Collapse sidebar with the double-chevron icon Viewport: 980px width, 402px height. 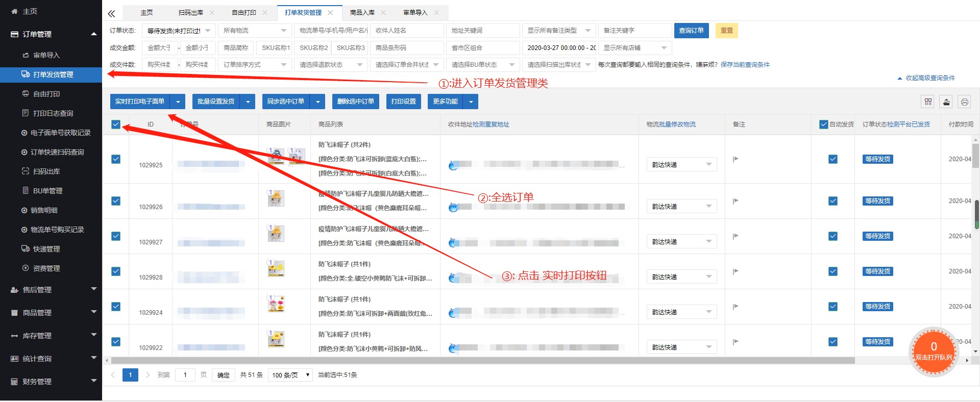click(x=111, y=13)
